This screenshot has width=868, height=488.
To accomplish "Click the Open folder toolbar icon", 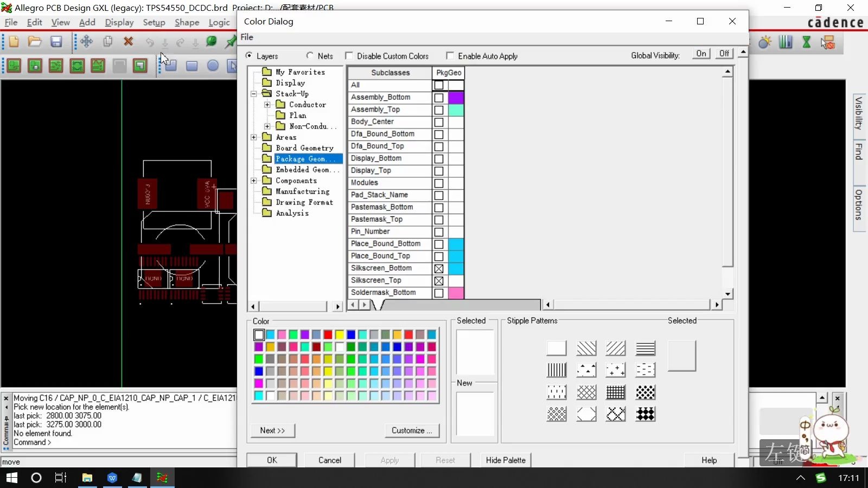I will click(x=35, y=42).
